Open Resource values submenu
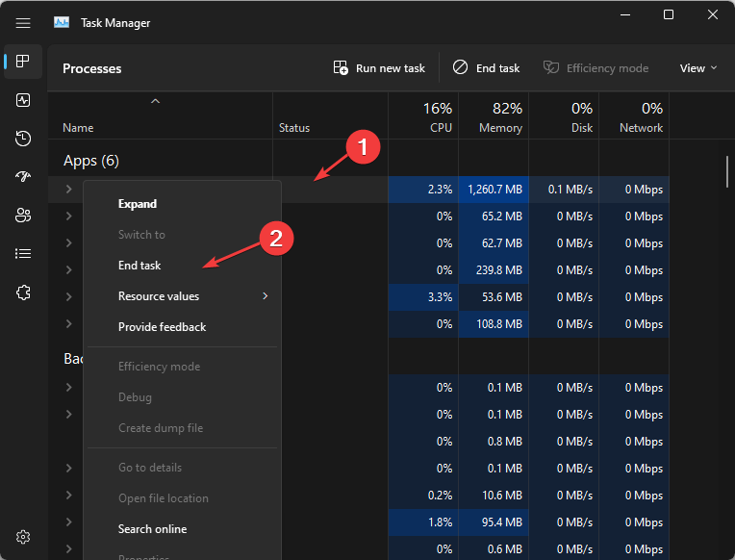This screenshot has width=735, height=560. click(x=183, y=296)
